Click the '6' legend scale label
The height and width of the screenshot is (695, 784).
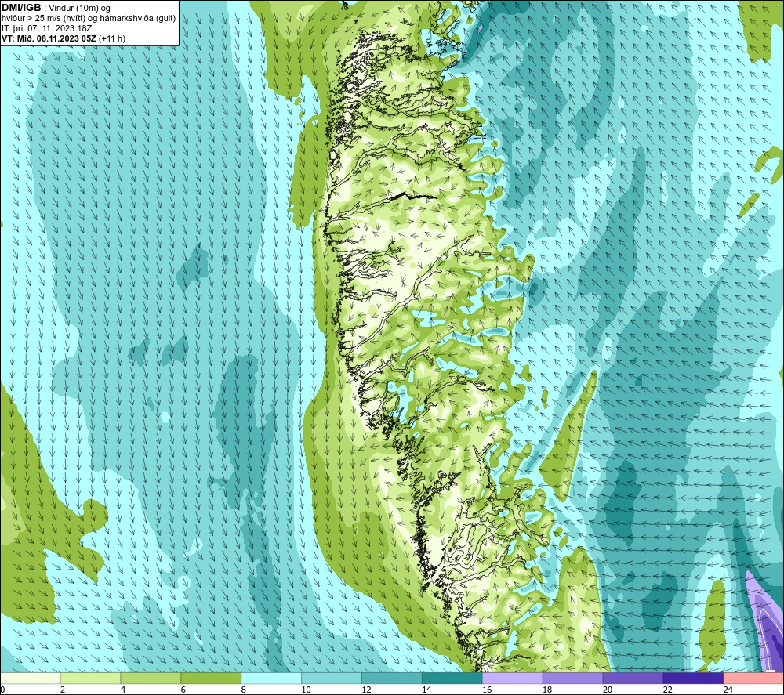click(183, 690)
